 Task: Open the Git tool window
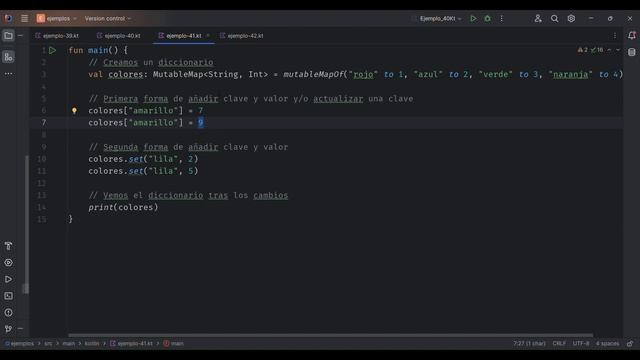point(8,329)
